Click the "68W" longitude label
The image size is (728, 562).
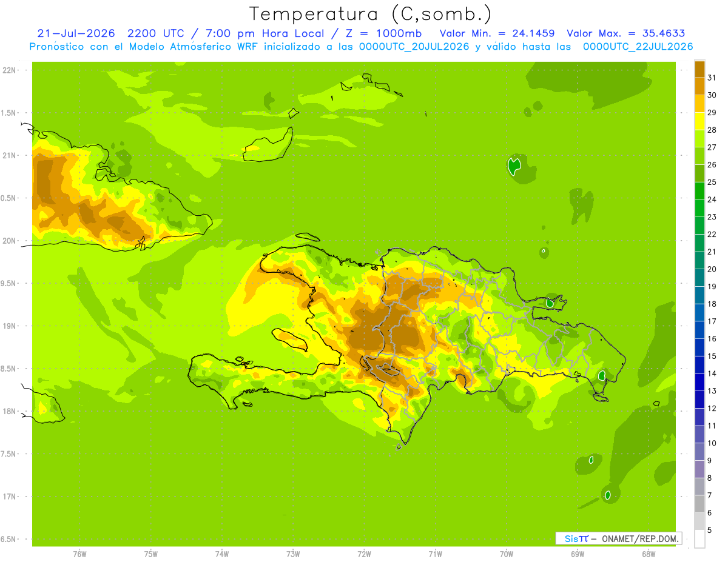click(648, 554)
